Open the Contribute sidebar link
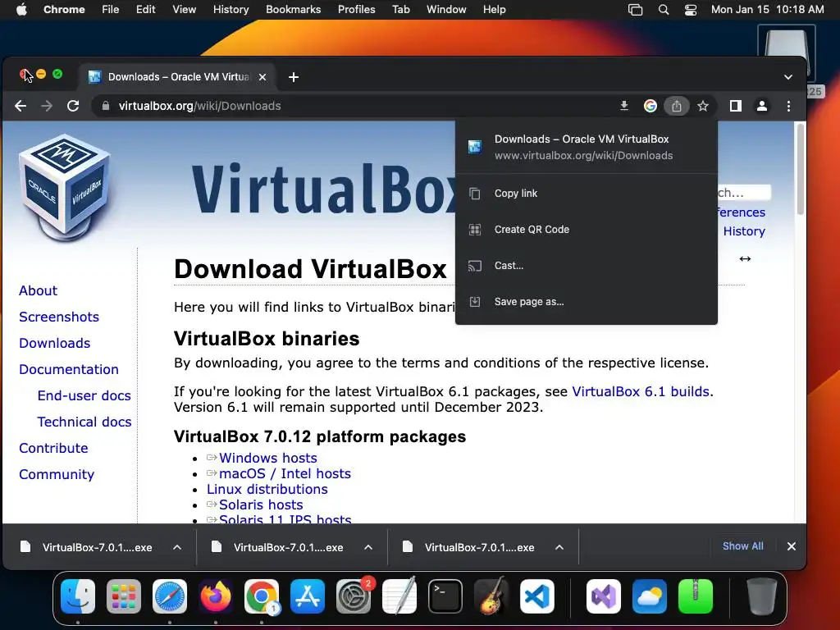 tap(53, 449)
